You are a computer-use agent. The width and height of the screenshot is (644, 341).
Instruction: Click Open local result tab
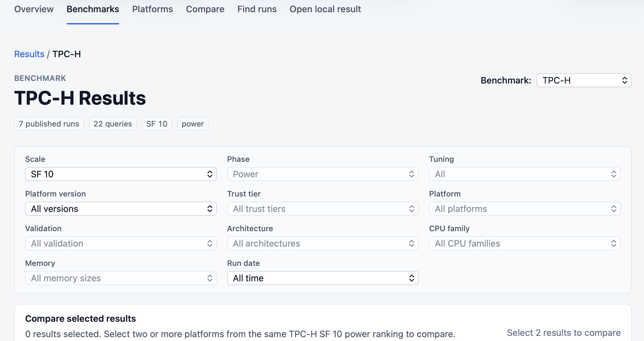(x=325, y=9)
